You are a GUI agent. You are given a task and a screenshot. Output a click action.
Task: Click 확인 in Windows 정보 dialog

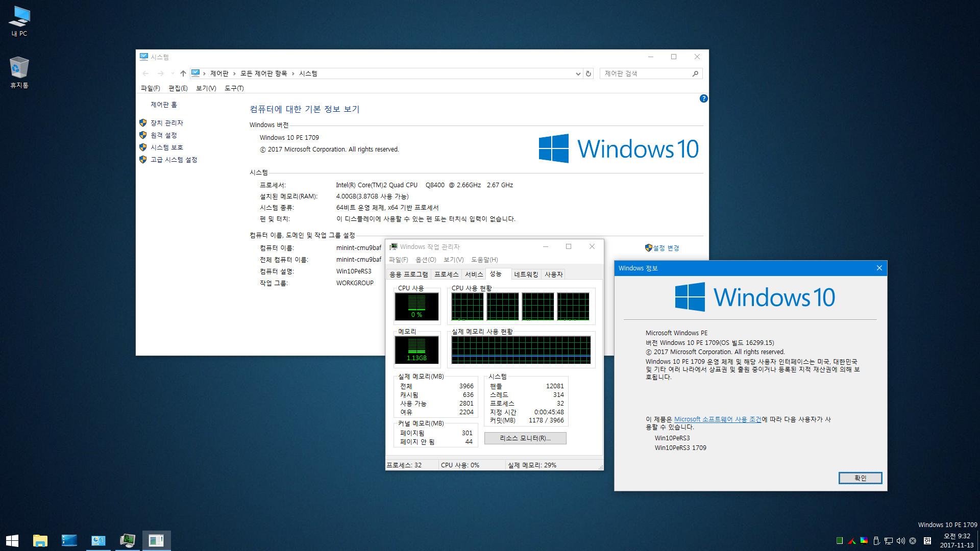pos(860,478)
